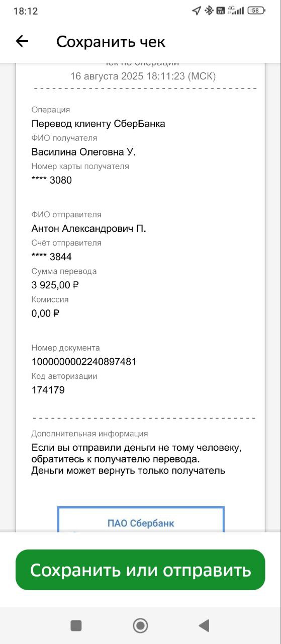This screenshot has width=281, height=644.
Task: Tap the ПАО Сбербанк stamp image
Action: [x=141, y=519]
